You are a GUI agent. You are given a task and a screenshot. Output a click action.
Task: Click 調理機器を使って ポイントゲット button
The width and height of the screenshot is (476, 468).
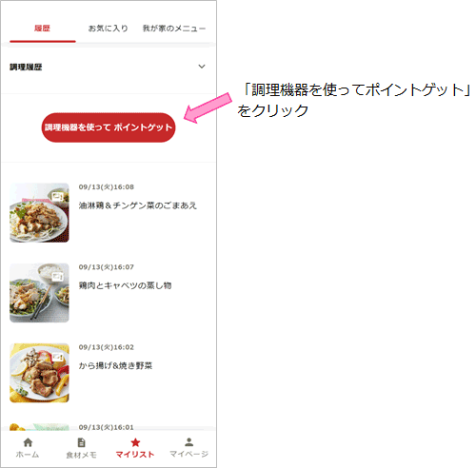109,127
